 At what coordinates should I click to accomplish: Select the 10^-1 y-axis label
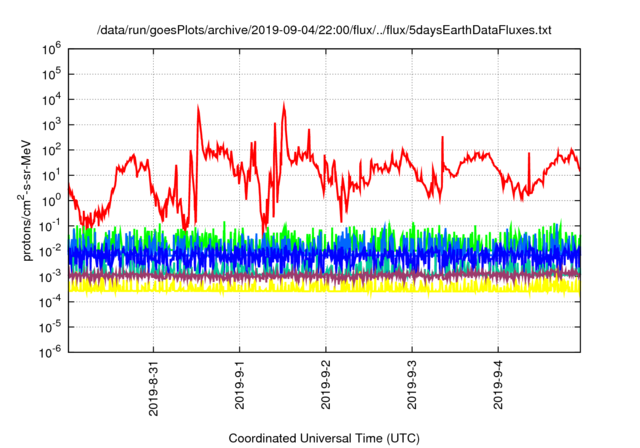50,227
